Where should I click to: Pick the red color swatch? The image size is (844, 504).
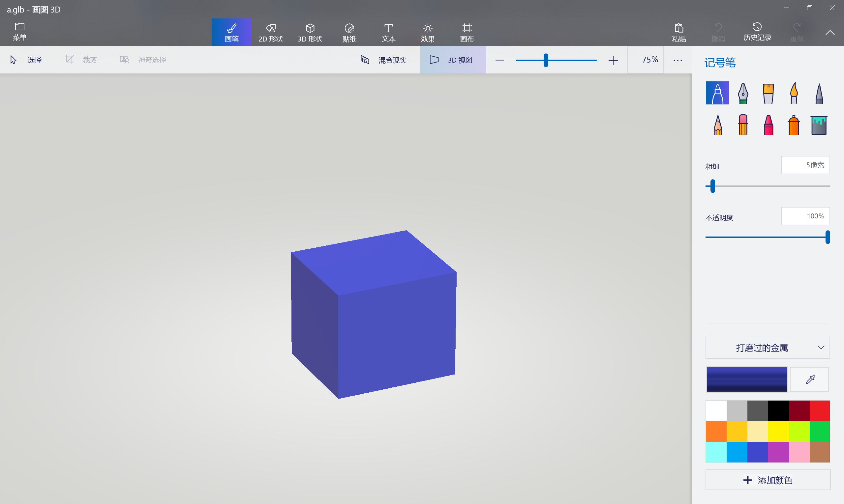pos(820,411)
